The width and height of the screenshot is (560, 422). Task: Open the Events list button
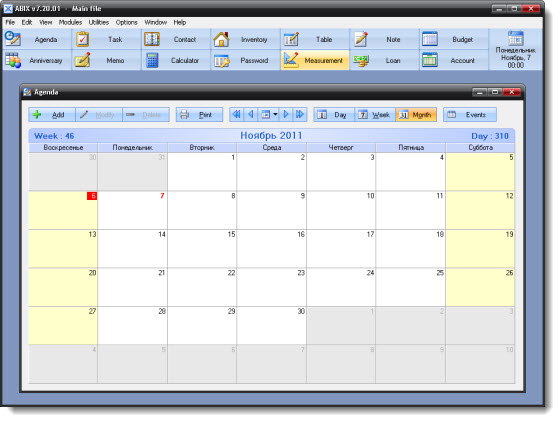(470, 115)
